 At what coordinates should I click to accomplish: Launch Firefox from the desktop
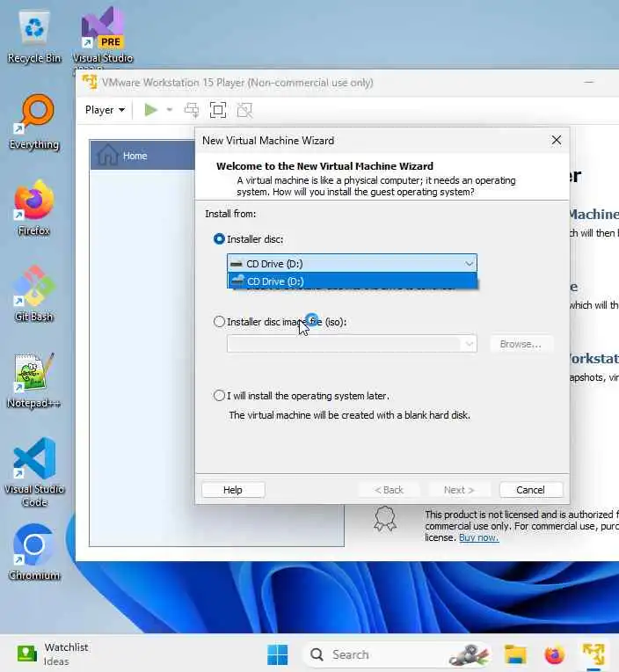[33, 208]
